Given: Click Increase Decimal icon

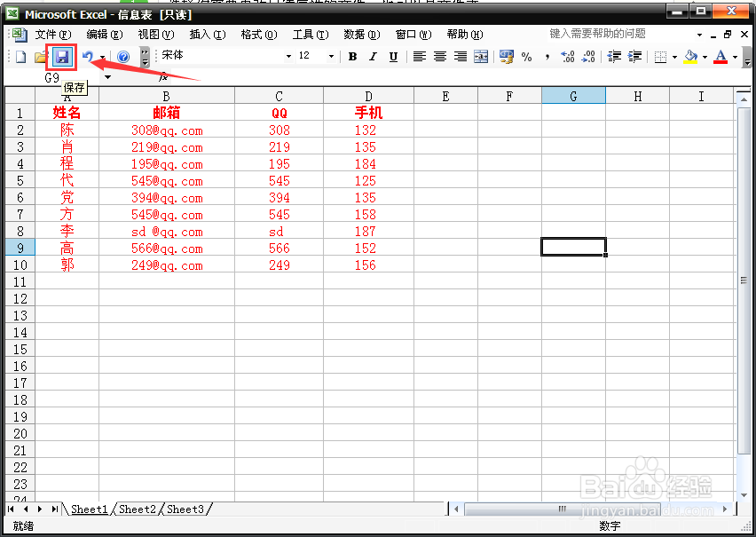Looking at the screenshot, I should (x=568, y=57).
